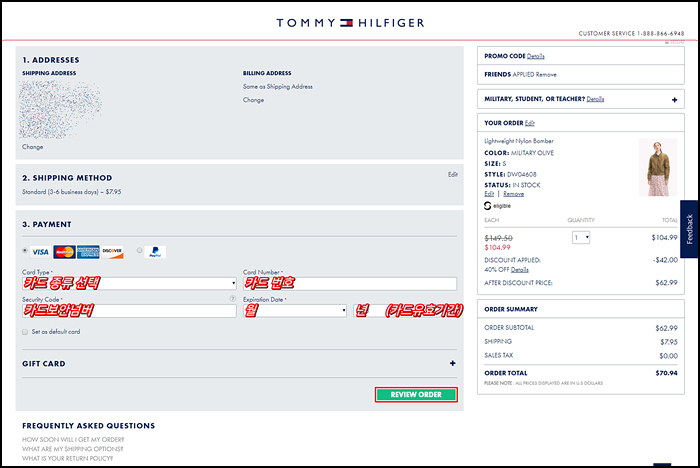Open What are my shipping options FAQ
The height and width of the screenshot is (468, 700).
[72, 449]
